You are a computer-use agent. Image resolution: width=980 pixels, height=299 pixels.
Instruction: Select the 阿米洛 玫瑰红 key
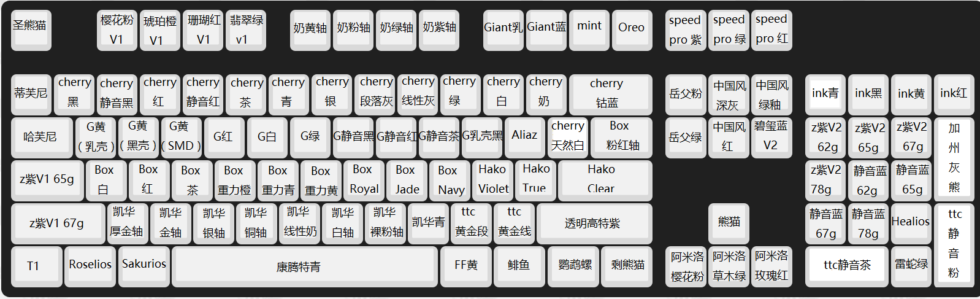771,266
